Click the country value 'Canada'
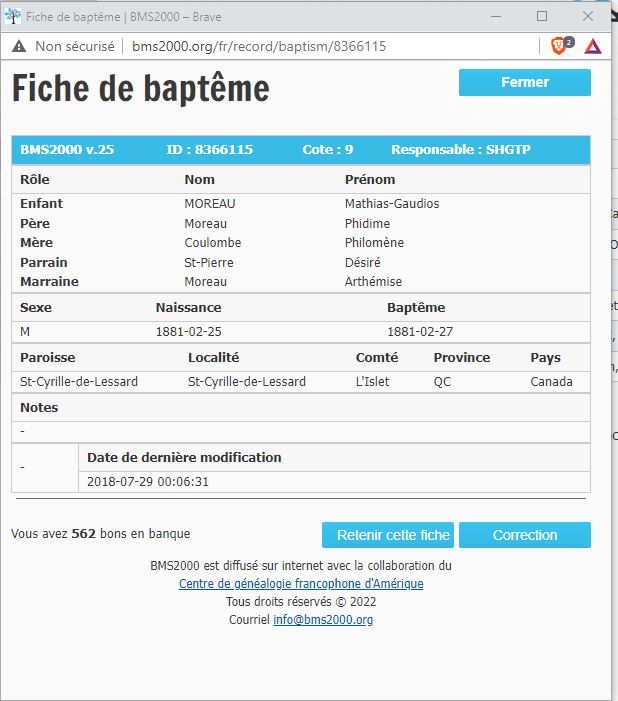Screen dimensions: 618x701 tap(551, 382)
